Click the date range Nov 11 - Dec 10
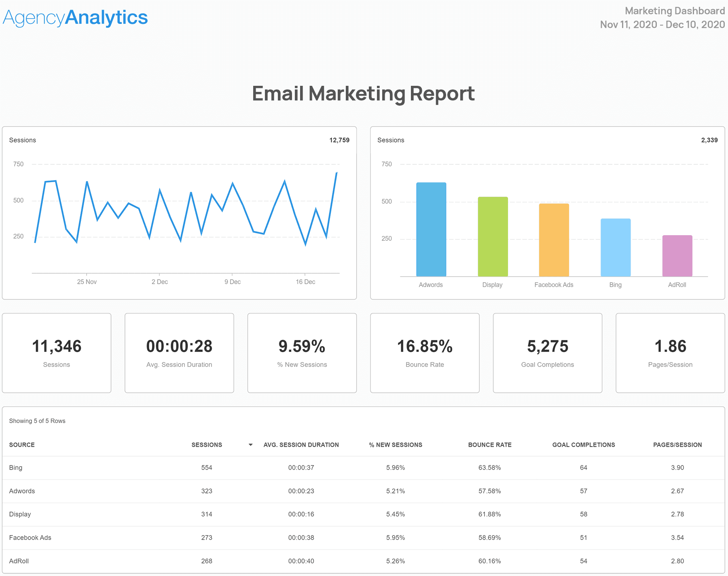This screenshot has width=728, height=576. tap(662, 25)
